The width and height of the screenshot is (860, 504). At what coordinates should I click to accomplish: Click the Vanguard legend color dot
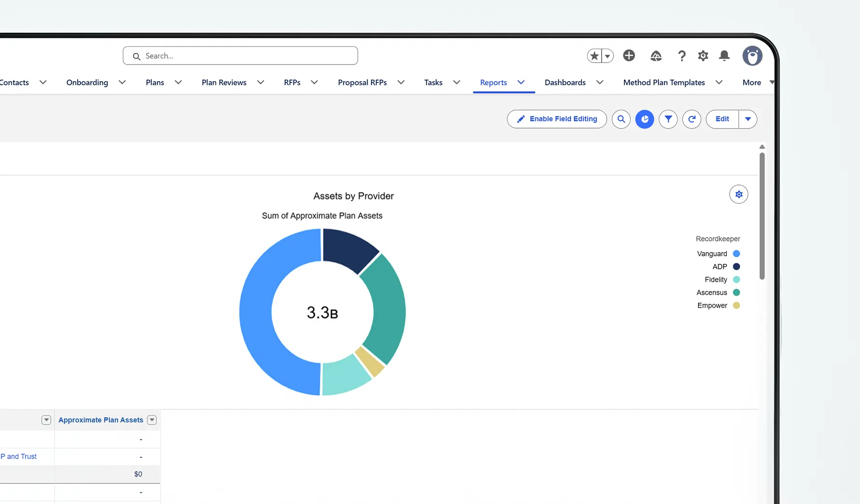[736, 253]
